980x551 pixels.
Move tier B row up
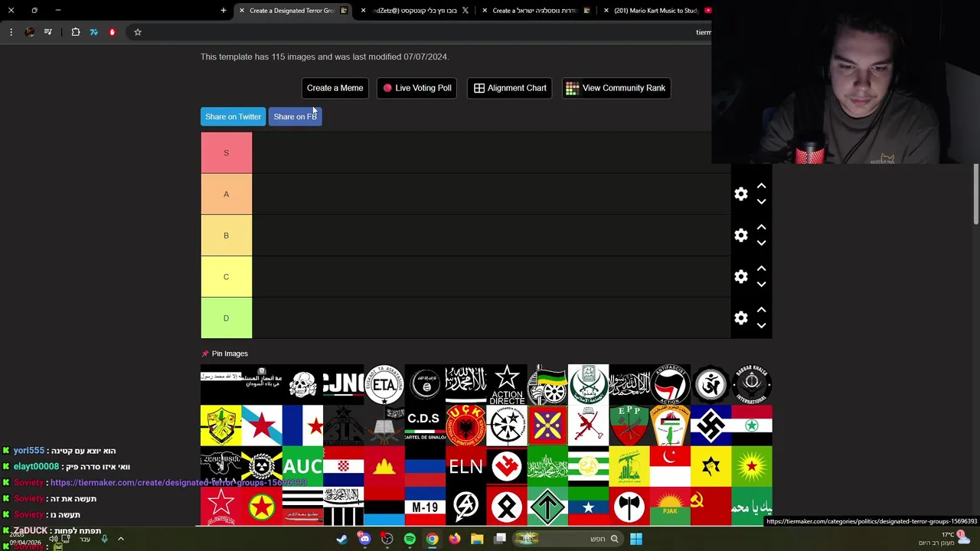(x=761, y=227)
